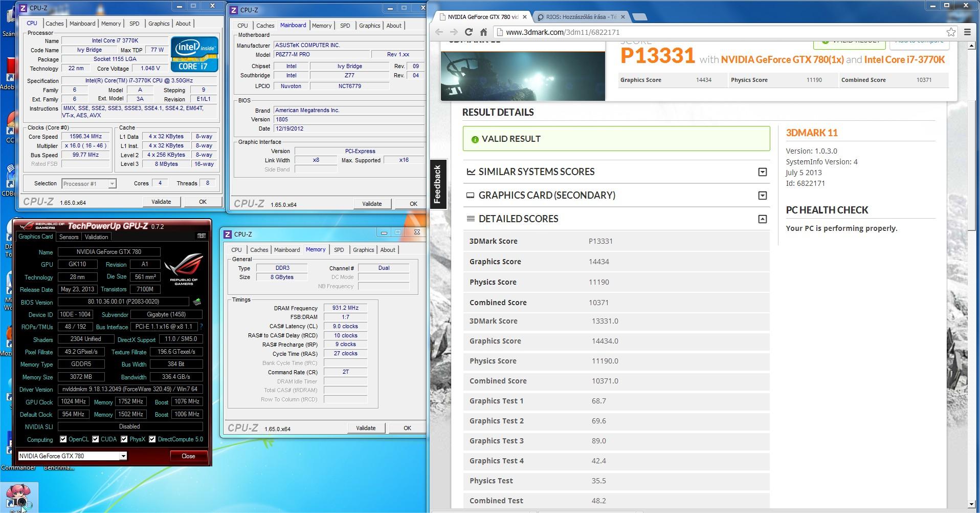Viewport: 980px width, 513px height.
Task: Reload the 3DMark page
Action: point(469,32)
